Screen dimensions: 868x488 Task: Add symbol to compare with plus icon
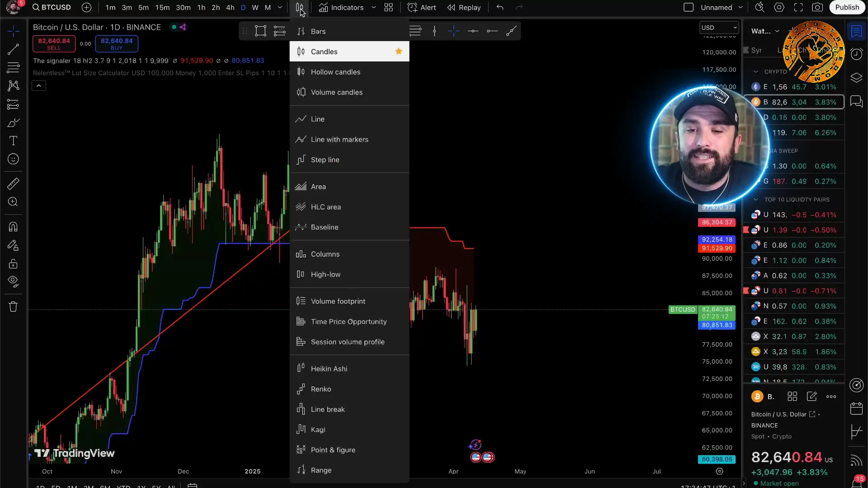pyautogui.click(x=86, y=8)
